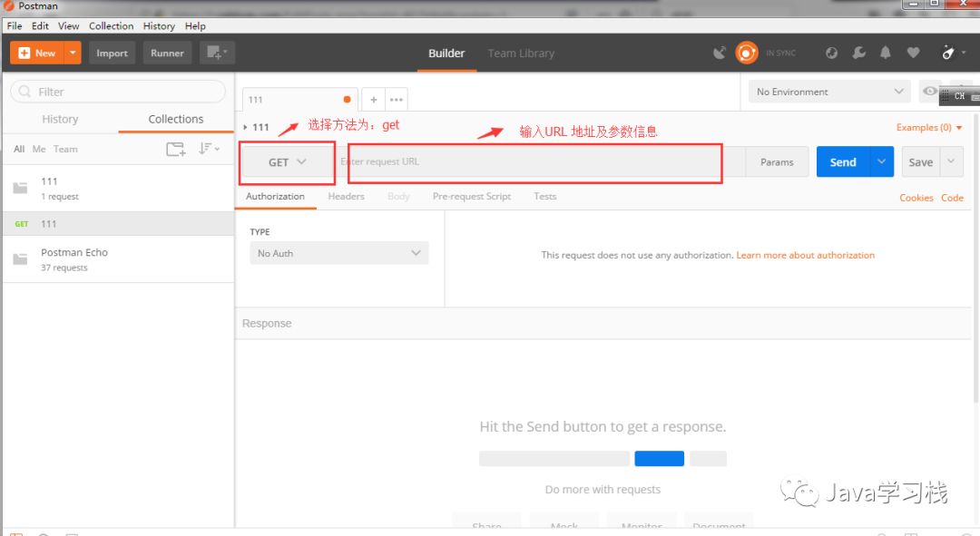Open the Examples (0) dropdown

pos(929,128)
